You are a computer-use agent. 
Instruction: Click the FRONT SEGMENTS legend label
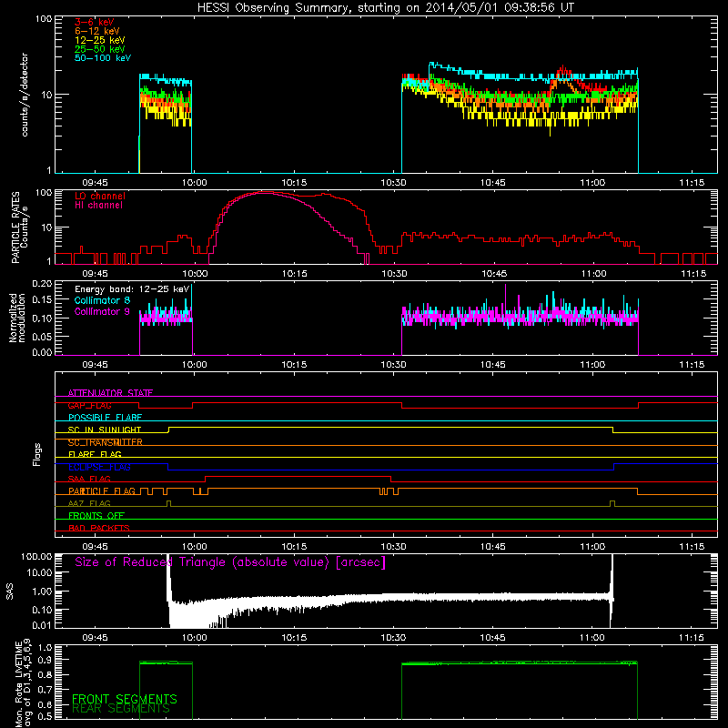click(x=125, y=699)
